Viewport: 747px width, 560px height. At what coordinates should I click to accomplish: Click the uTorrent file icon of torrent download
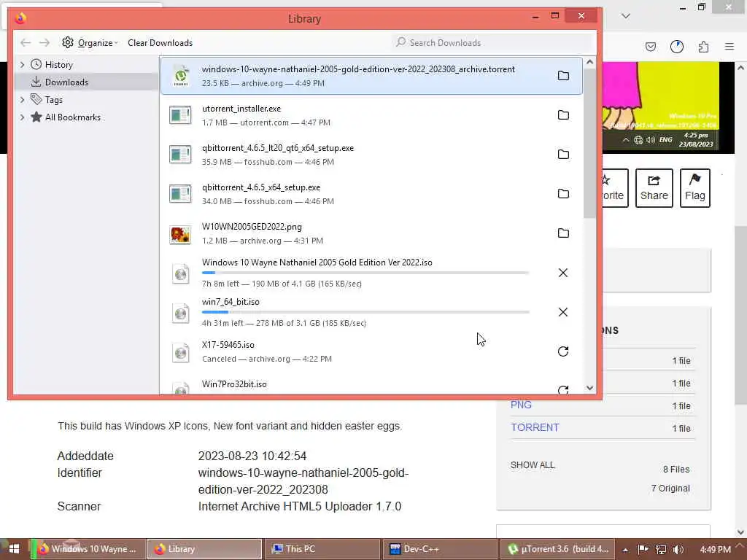(x=181, y=76)
